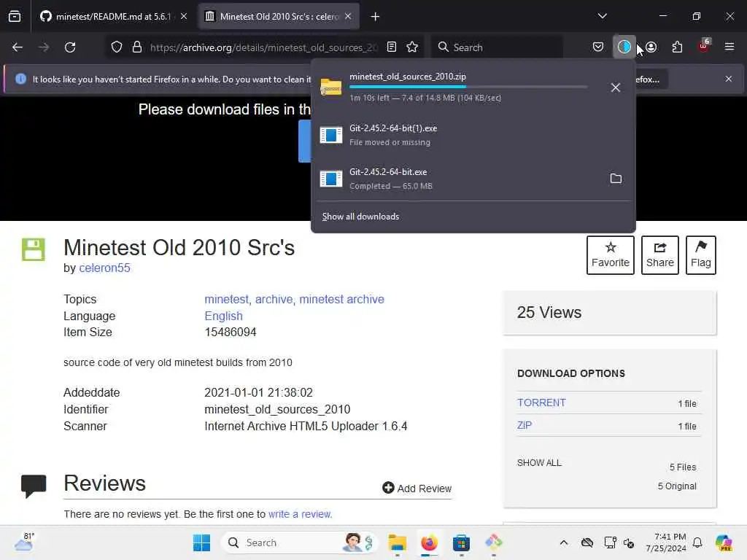Viewport: 747px width, 560px height.
Task: Favorite this archive item
Action: pos(611,255)
